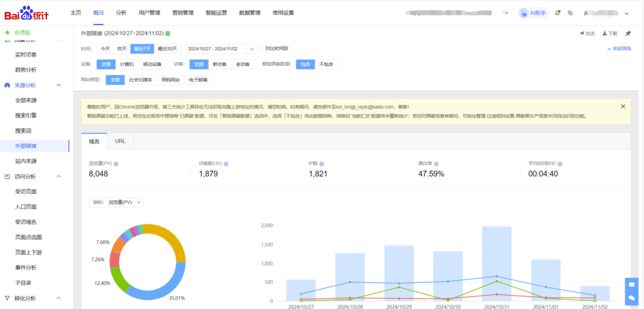Collapse the 转化分析 sidebar section
Screen dimensions: 644x309
58,298
